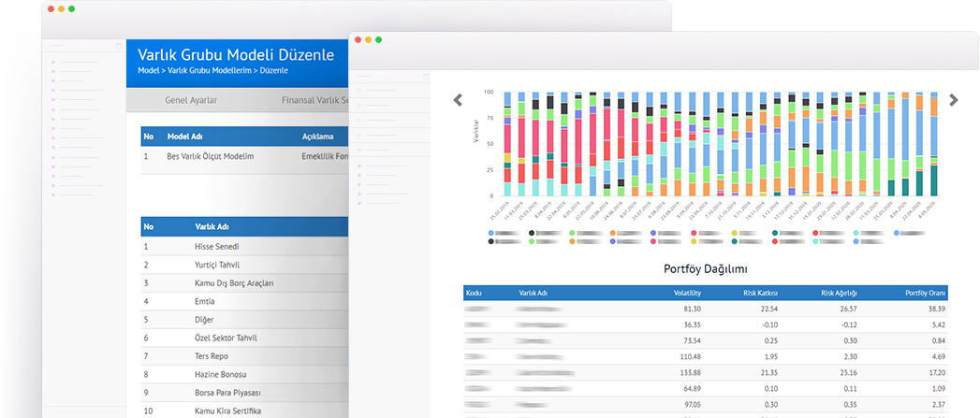The image size is (980, 418).
Task: Toggle the black legend marker in the top legend row
Action: 532,232
